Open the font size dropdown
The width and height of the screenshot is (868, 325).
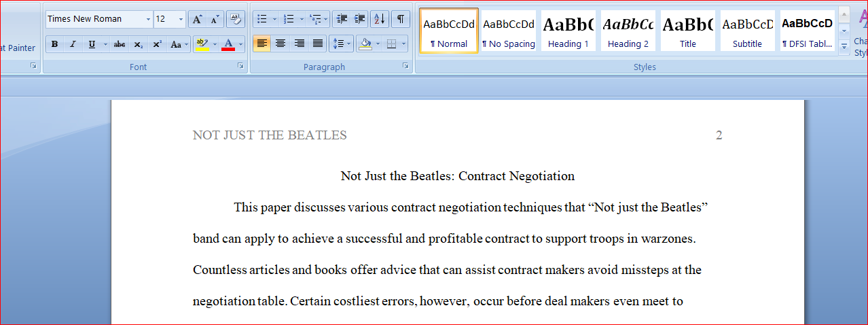[x=181, y=19]
